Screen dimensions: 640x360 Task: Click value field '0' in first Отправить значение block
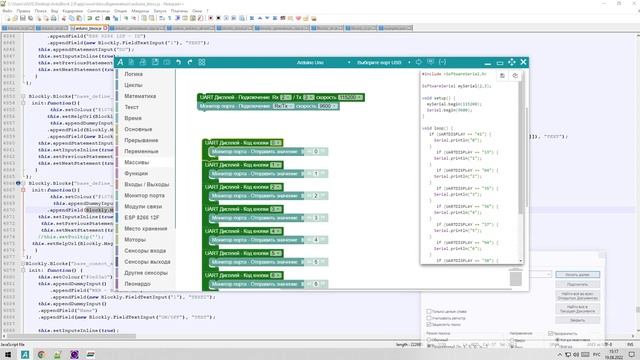[316, 151]
